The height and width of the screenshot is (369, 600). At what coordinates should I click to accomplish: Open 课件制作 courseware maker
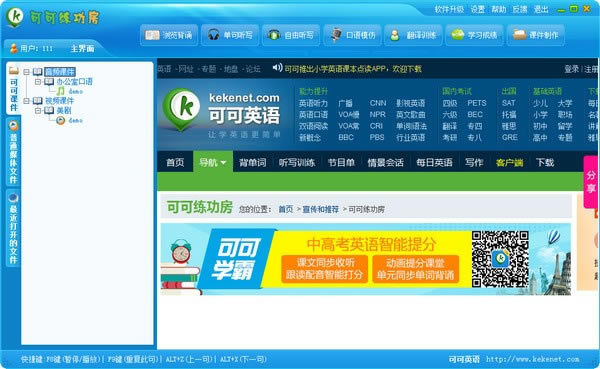click(x=536, y=35)
